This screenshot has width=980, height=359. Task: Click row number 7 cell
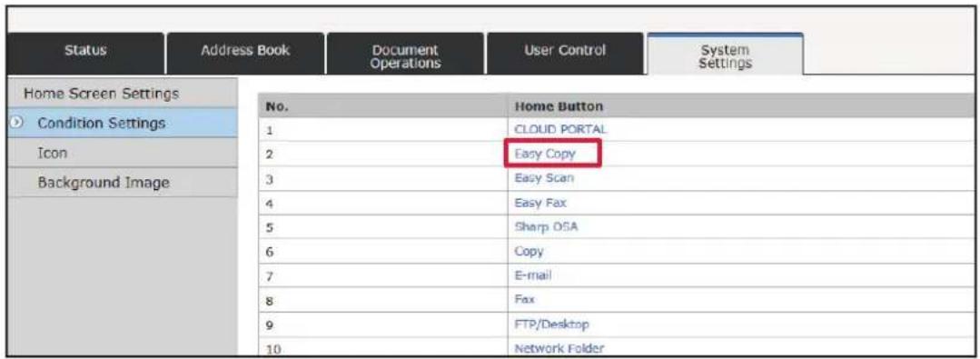point(383,275)
